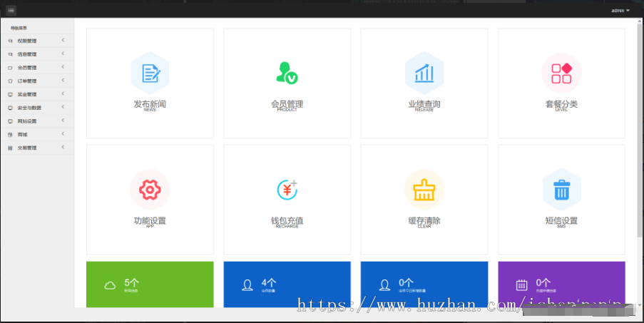Open 功能设置 red gear icon
Image resolution: width=644 pixels, height=323 pixels.
click(150, 190)
